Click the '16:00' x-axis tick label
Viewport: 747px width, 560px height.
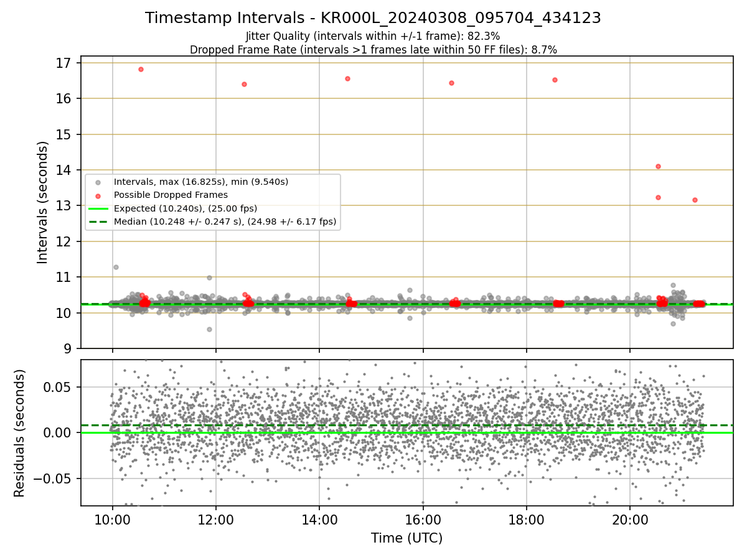[x=423, y=520]
